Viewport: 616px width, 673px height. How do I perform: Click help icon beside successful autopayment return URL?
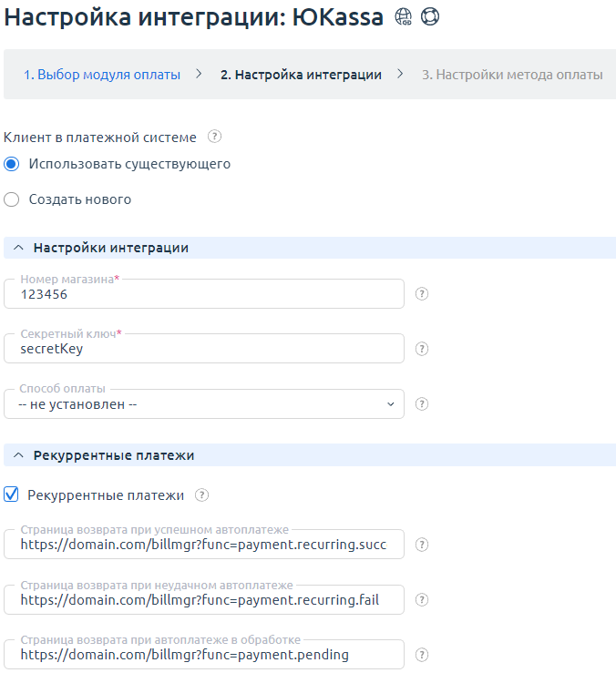(422, 545)
